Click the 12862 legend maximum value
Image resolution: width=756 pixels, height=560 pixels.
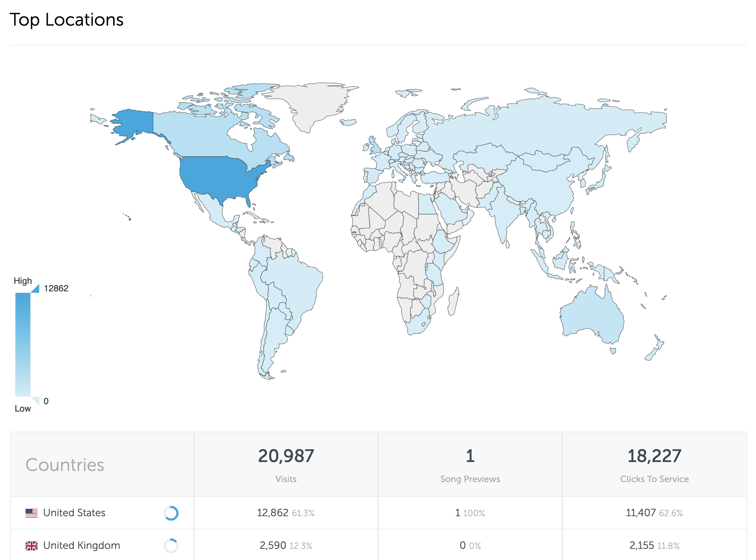[56, 288]
